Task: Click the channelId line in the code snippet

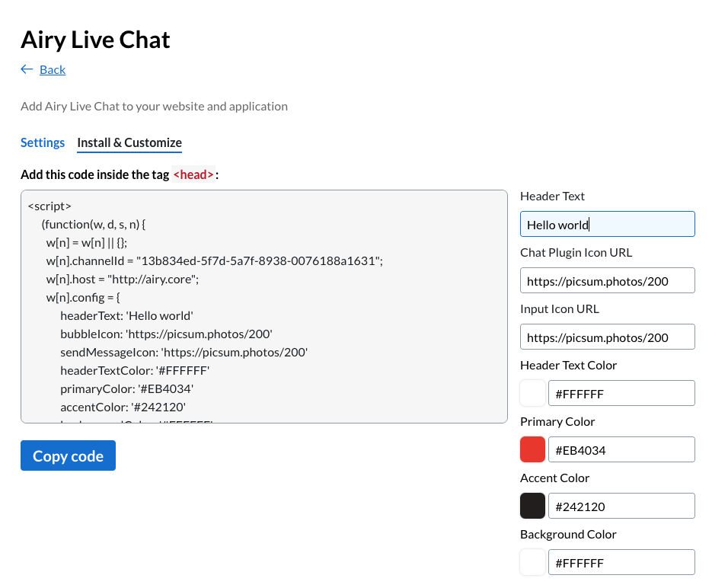Action: pos(214,260)
